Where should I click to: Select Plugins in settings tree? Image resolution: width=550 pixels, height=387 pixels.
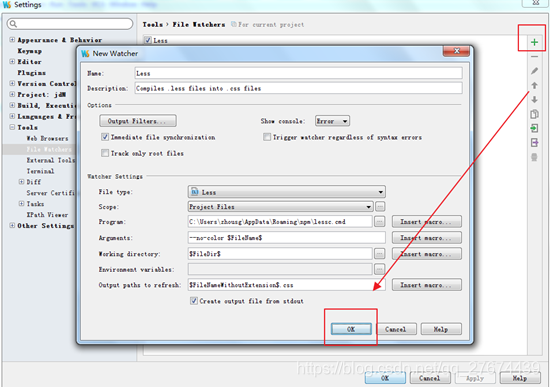pos(32,73)
